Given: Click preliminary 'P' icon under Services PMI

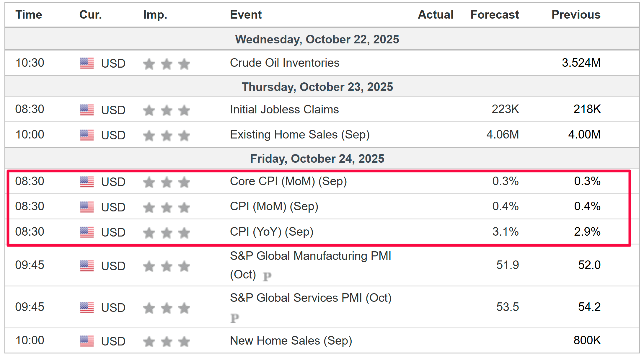Looking at the screenshot, I should (235, 318).
